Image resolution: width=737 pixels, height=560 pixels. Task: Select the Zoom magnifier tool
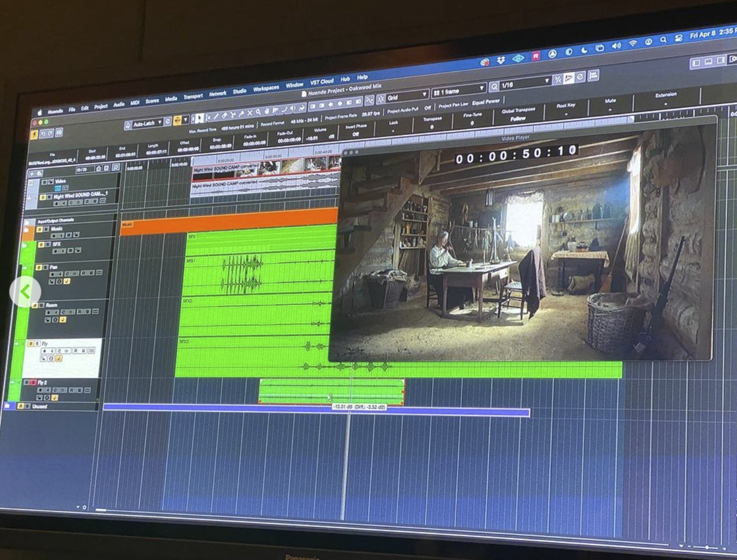258,112
